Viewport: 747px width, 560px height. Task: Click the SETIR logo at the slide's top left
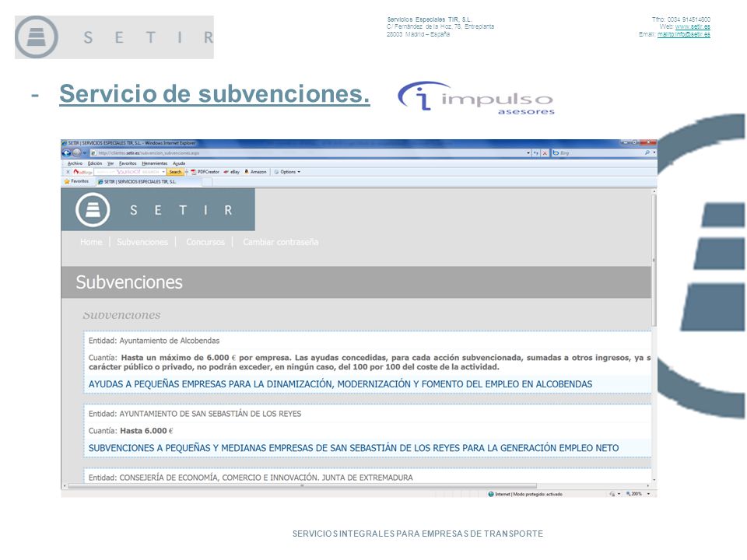click(114, 37)
